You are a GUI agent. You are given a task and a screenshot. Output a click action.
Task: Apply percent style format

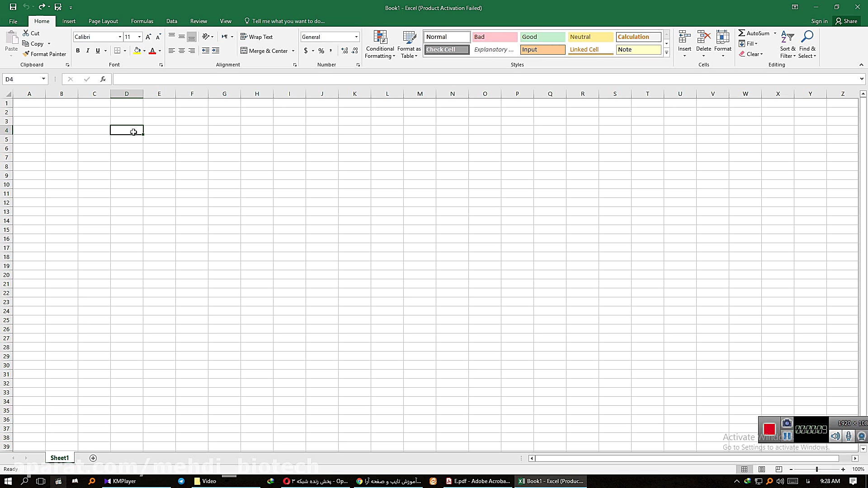[321, 51]
